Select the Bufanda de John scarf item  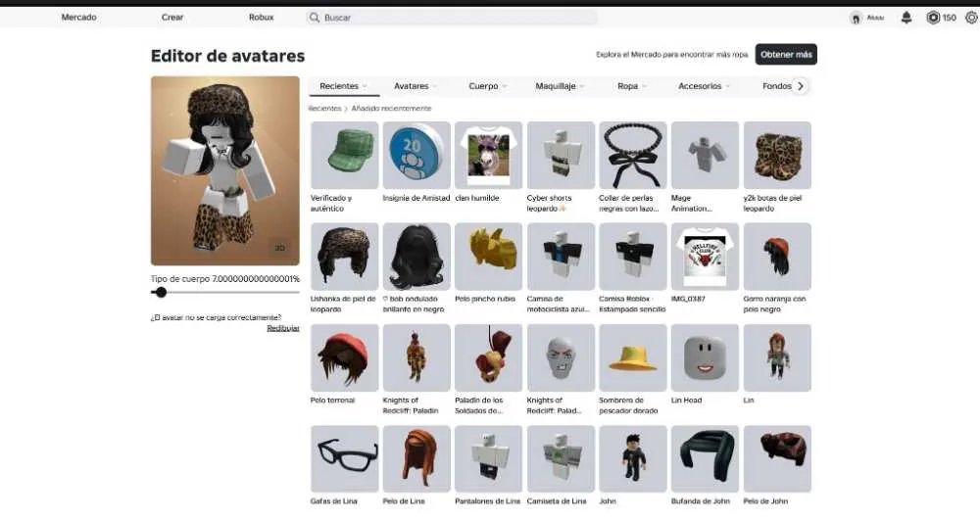coord(705,459)
